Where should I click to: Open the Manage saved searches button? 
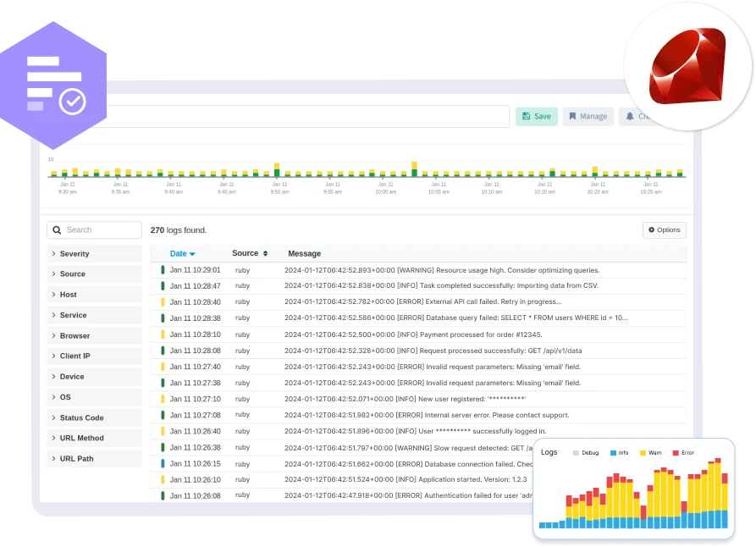(588, 116)
